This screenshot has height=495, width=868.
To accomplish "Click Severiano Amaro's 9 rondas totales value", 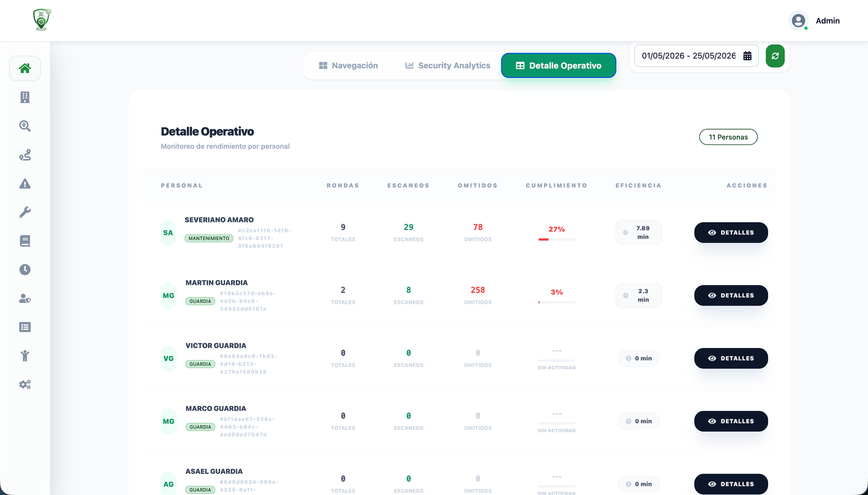I will click(343, 227).
